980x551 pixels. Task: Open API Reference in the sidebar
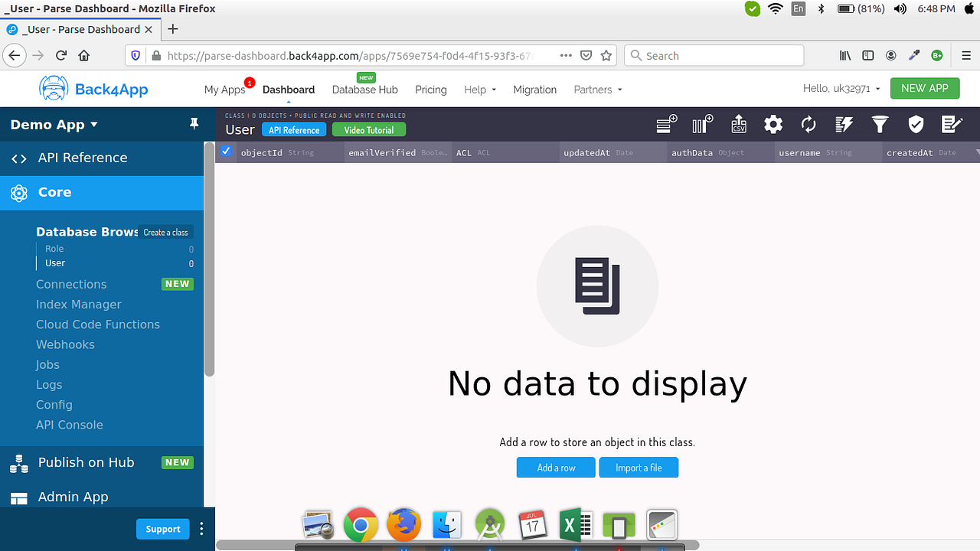[102, 158]
